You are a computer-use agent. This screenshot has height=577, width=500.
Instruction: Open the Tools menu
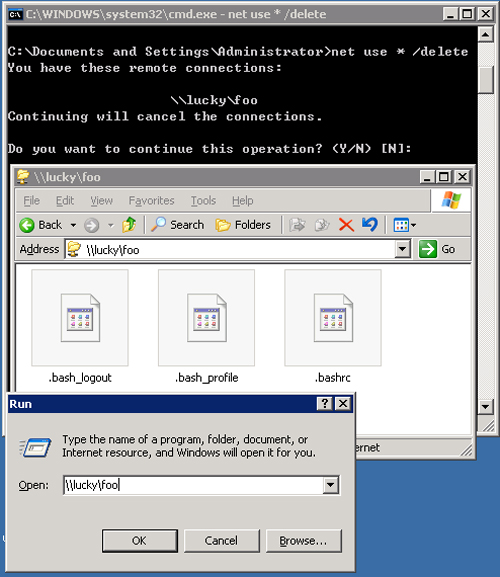click(203, 201)
